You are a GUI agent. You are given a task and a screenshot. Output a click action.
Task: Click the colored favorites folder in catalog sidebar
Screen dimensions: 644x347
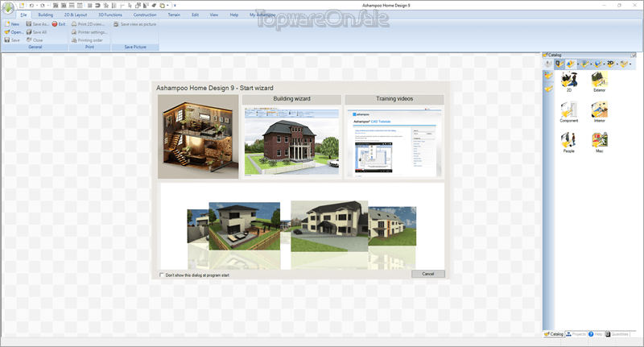coord(548,76)
